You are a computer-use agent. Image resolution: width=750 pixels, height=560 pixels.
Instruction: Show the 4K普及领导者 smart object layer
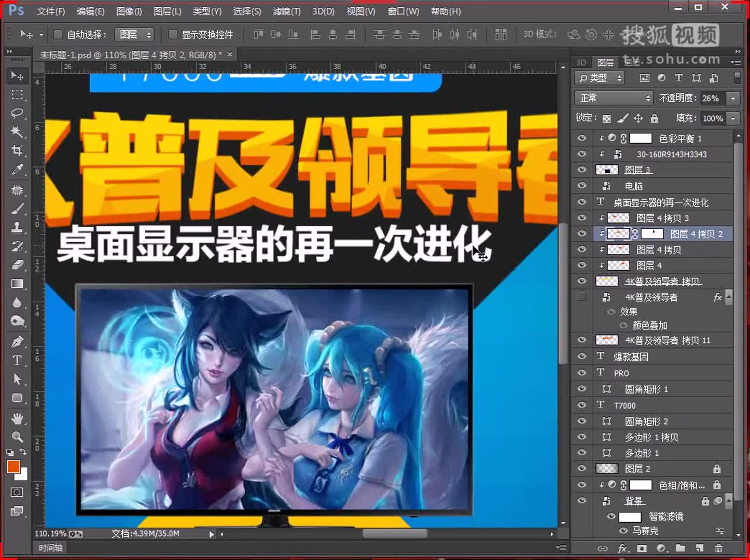click(581, 297)
